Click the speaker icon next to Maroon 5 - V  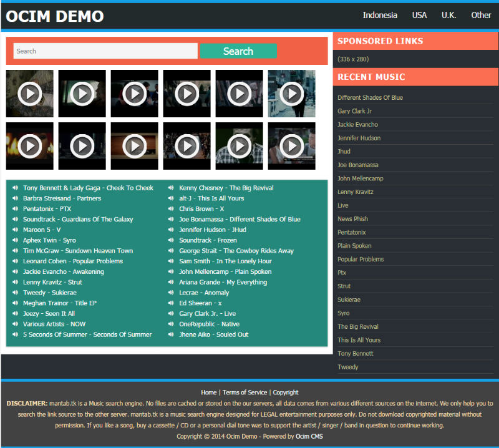click(15, 230)
